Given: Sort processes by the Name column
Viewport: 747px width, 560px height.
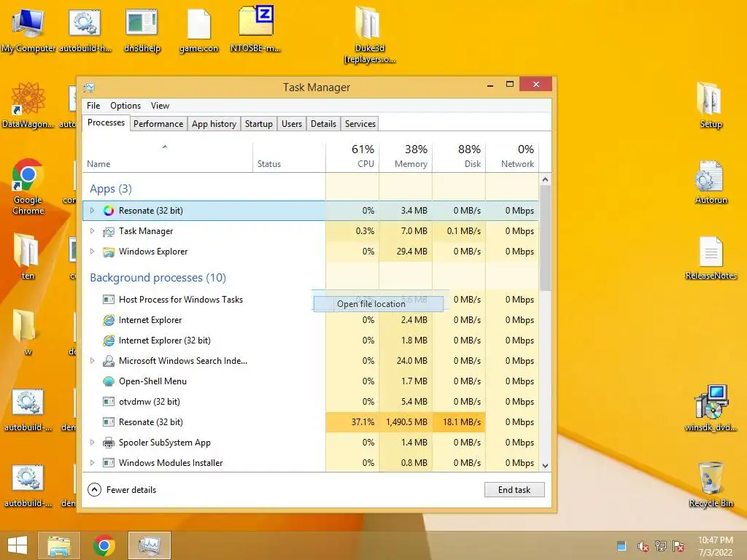Looking at the screenshot, I should [x=167, y=157].
